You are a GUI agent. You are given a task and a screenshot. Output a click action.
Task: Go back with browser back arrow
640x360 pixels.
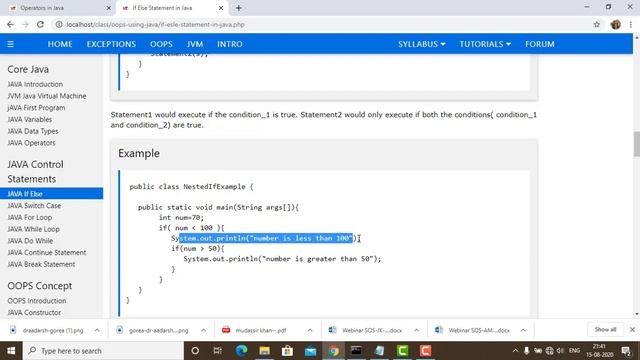(10, 24)
